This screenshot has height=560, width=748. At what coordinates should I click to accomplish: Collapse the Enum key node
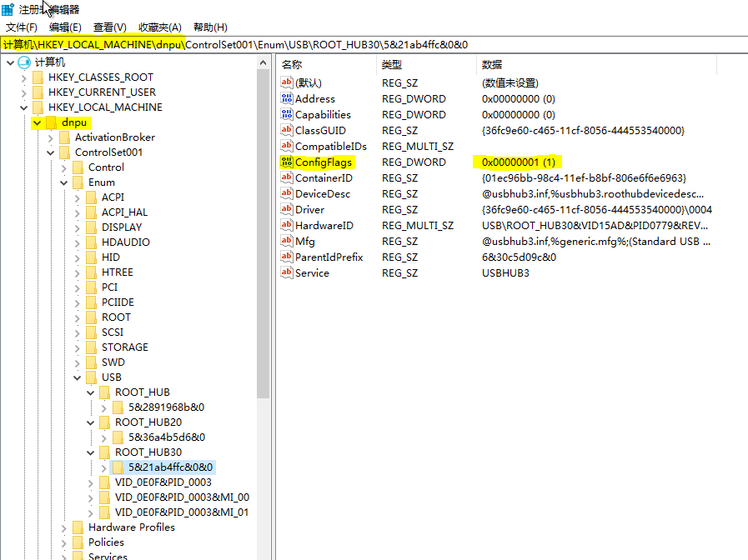coord(64,182)
